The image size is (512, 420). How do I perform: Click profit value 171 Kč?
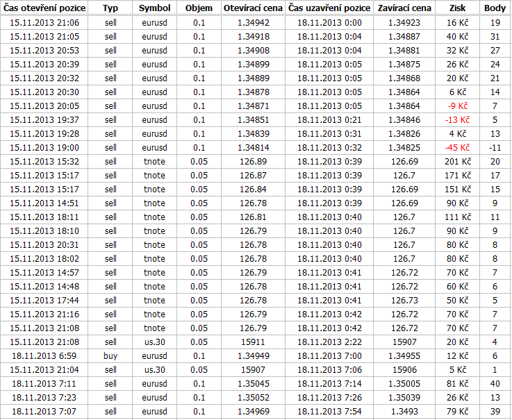click(458, 175)
